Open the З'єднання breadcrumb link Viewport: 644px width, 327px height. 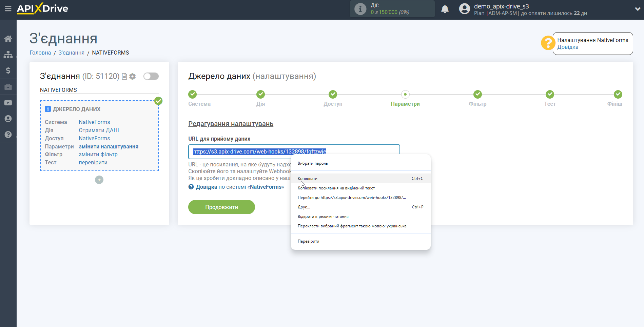pos(71,53)
